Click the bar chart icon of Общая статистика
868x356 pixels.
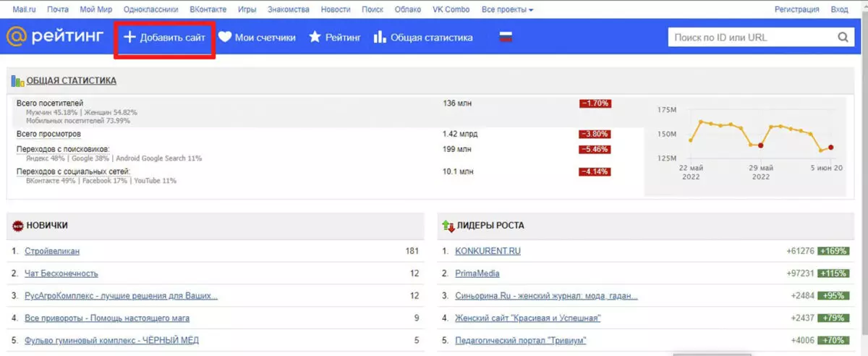pyautogui.click(x=380, y=37)
